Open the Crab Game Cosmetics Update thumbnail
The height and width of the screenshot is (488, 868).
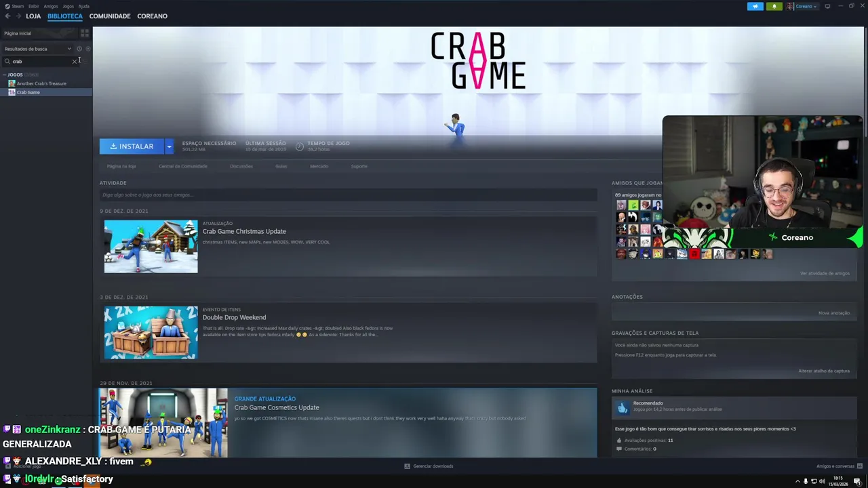pyautogui.click(x=163, y=422)
